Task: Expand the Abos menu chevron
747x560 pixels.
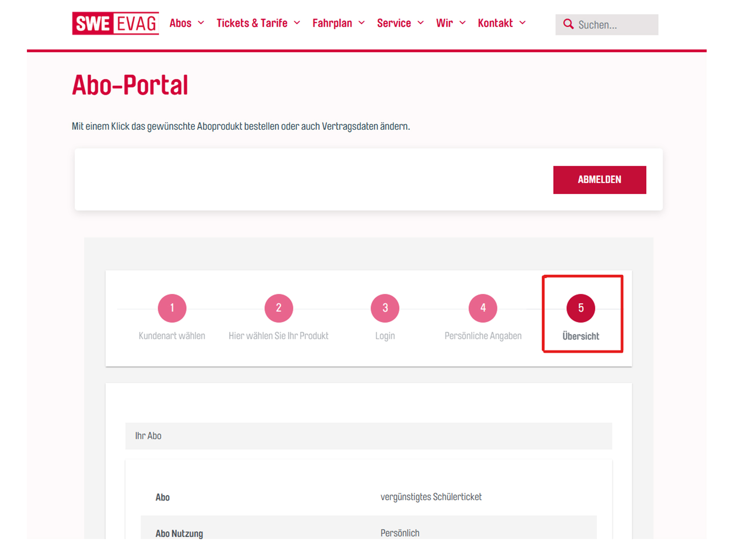Action: click(x=201, y=23)
